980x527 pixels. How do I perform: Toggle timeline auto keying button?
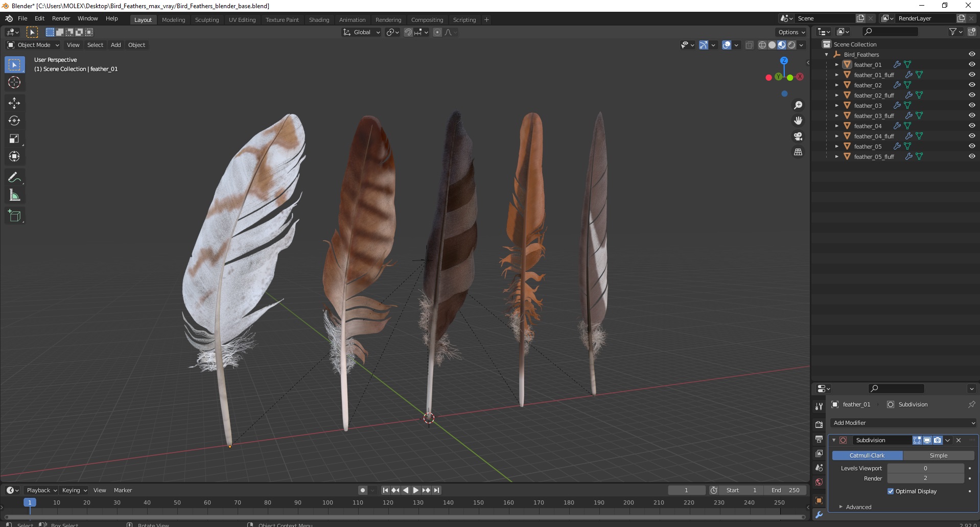tap(363, 490)
